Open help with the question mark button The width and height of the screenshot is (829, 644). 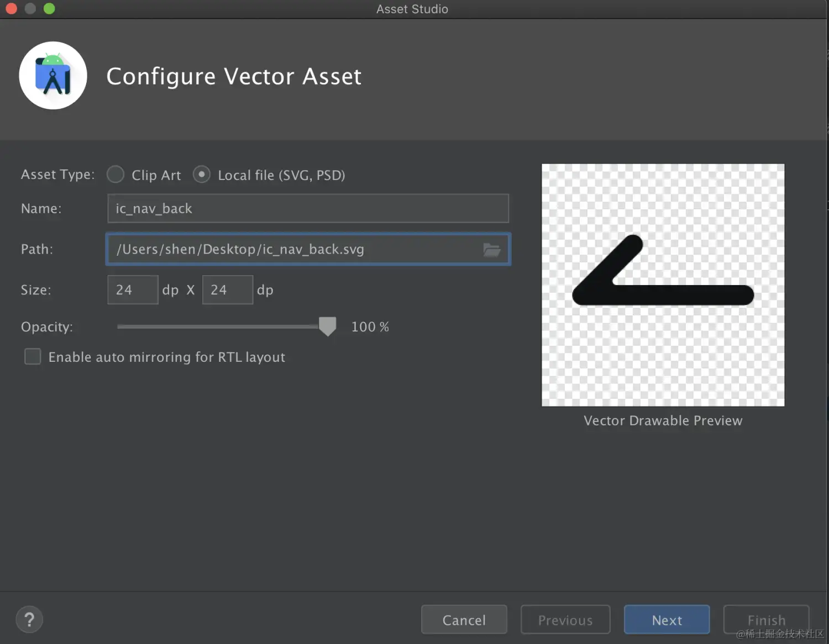pos(29,620)
